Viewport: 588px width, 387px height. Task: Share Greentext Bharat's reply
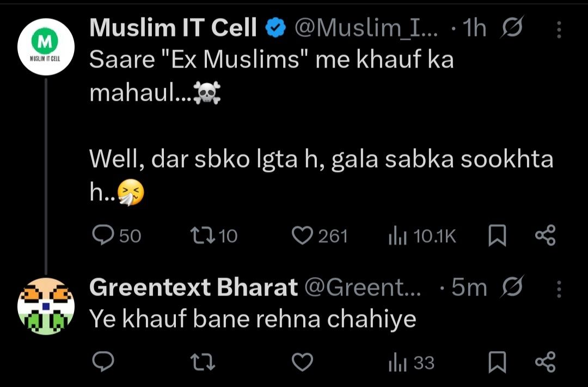click(545, 363)
